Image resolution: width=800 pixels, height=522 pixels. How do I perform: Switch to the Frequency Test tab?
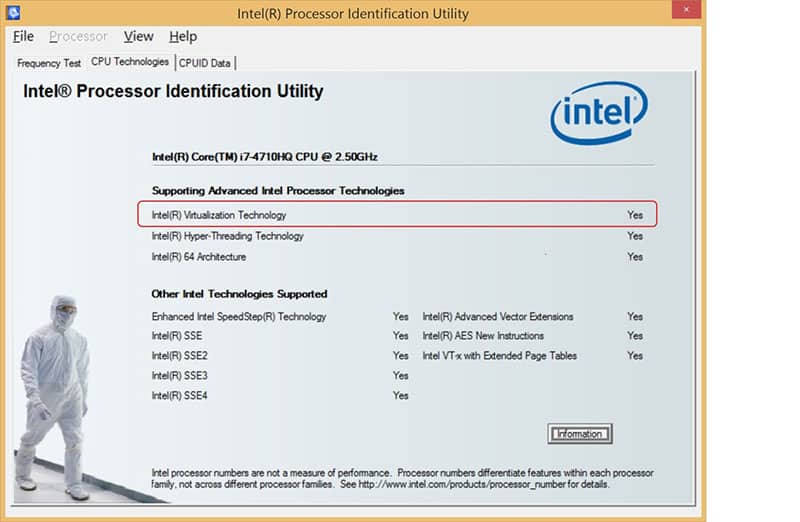pos(49,63)
